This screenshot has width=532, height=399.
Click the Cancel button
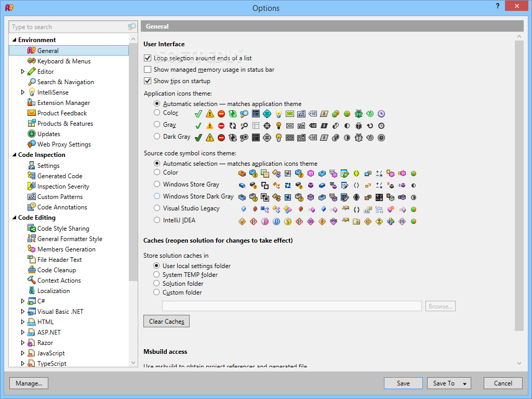503,383
